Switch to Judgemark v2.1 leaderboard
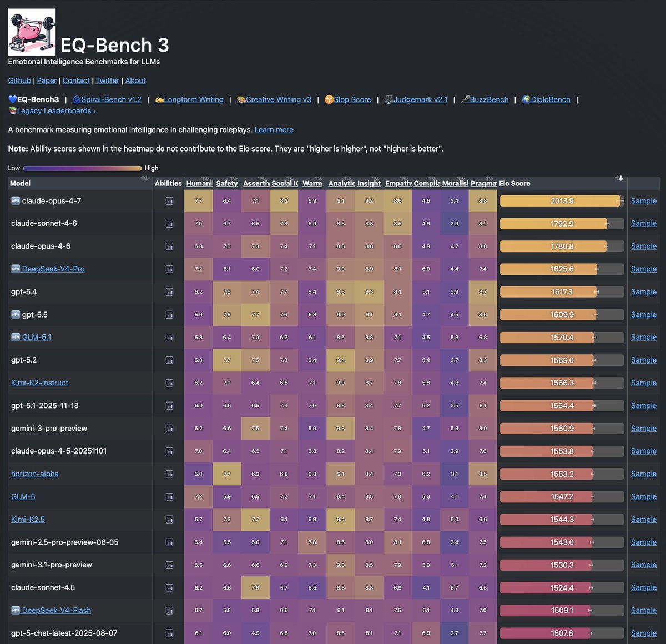The height and width of the screenshot is (644, 666). point(416,99)
